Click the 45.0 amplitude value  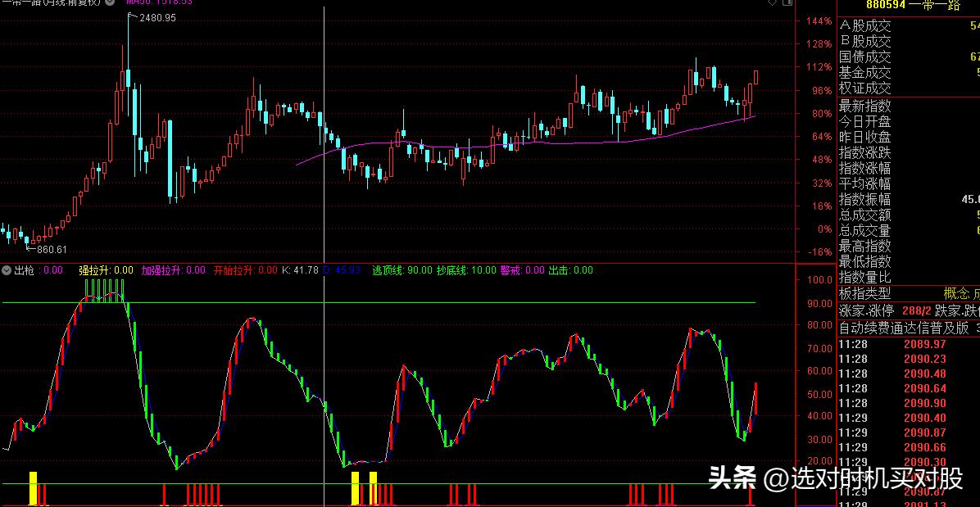point(970,200)
